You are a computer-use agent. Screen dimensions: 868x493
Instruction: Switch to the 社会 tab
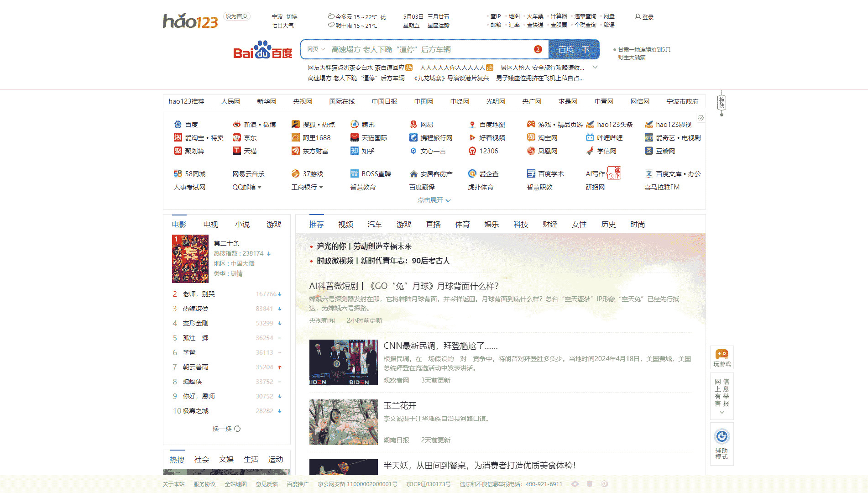click(201, 459)
